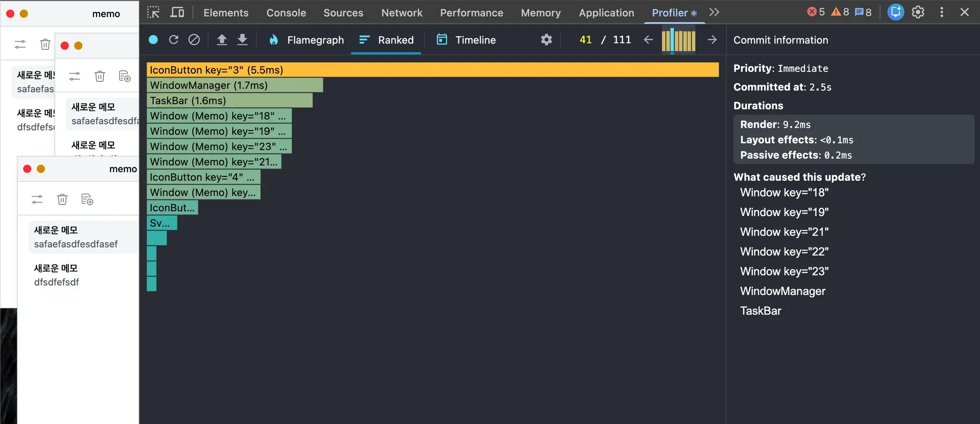980x424 pixels.
Task: Select Window (Memo) key="18" bar
Action: click(219, 116)
